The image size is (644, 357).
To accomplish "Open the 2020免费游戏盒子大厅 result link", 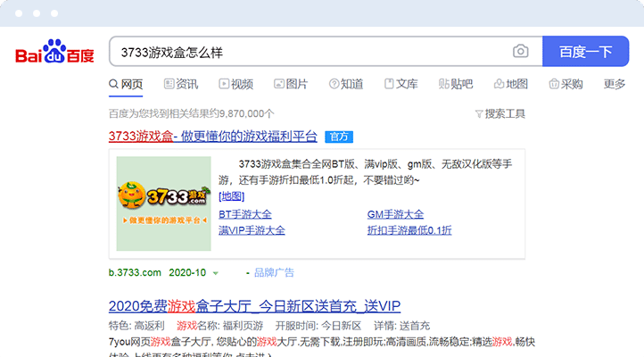I will click(x=254, y=305).
